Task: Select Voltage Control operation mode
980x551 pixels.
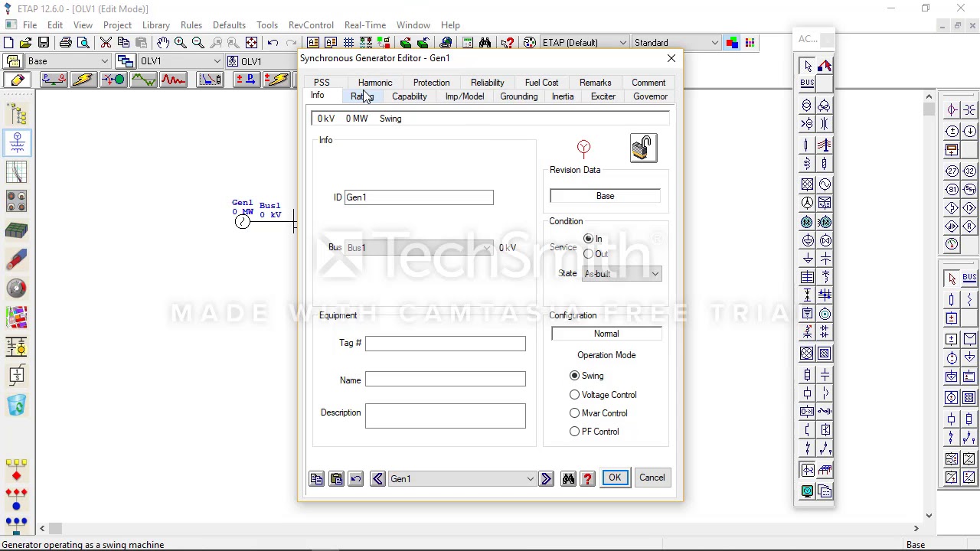Action: (x=575, y=395)
